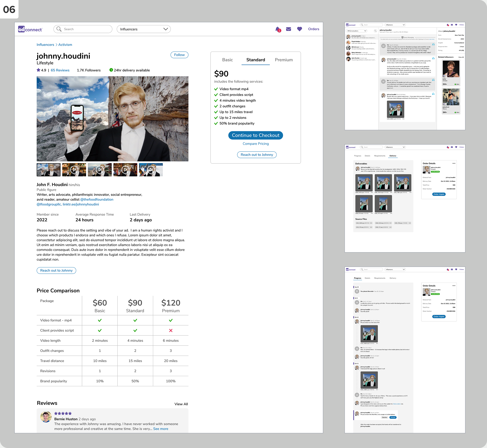Click the heart icon in Delivery screen header
The image size is (487, 448).
456,147
